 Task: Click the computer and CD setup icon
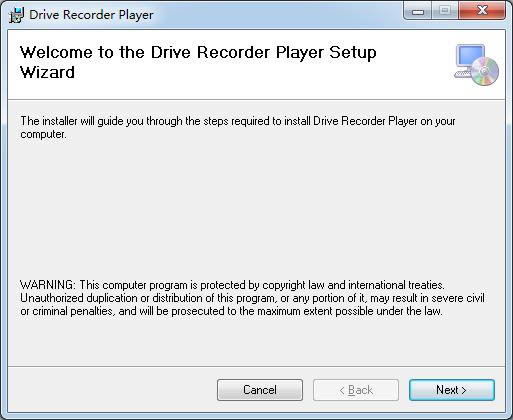[x=476, y=65]
